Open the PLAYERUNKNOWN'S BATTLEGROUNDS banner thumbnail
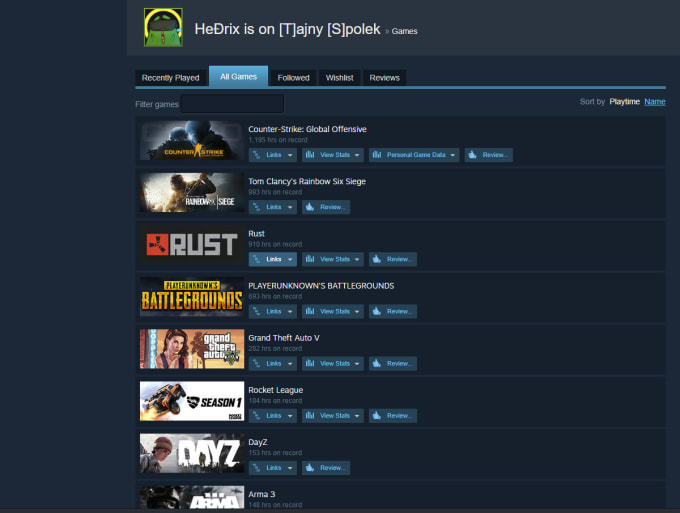Screen dimensions: 680x513 192,297
